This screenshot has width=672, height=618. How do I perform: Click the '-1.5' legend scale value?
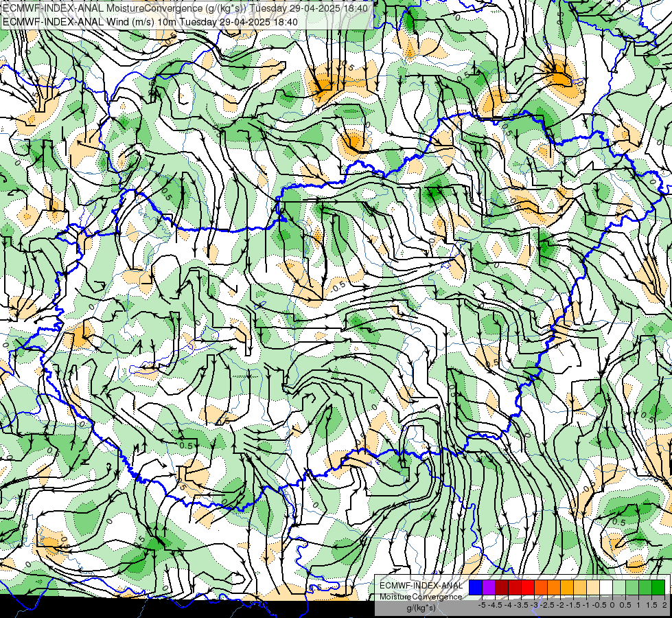573,605
